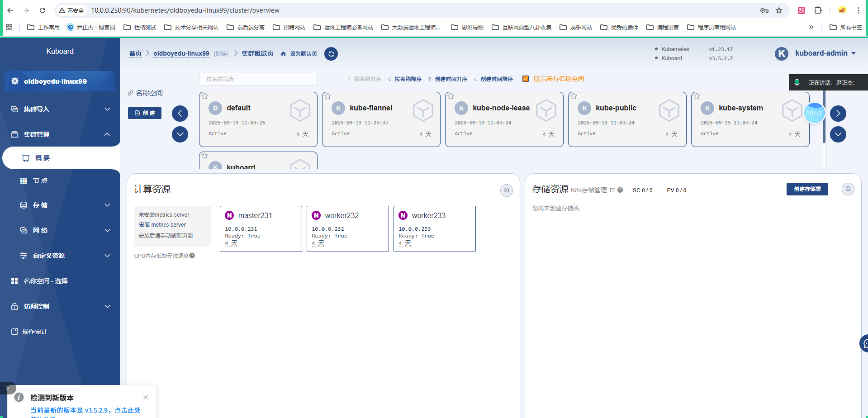Click the zoom icon in 计算资源 panel
Viewport: 868px width, 418px height.
coord(507,190)
